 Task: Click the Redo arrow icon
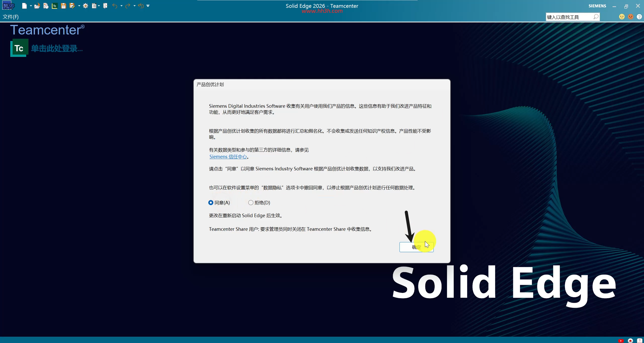128,6
